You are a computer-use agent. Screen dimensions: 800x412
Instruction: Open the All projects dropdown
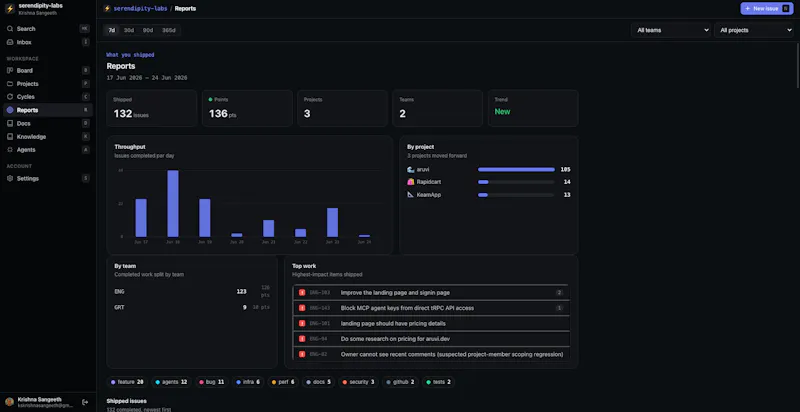754,30
